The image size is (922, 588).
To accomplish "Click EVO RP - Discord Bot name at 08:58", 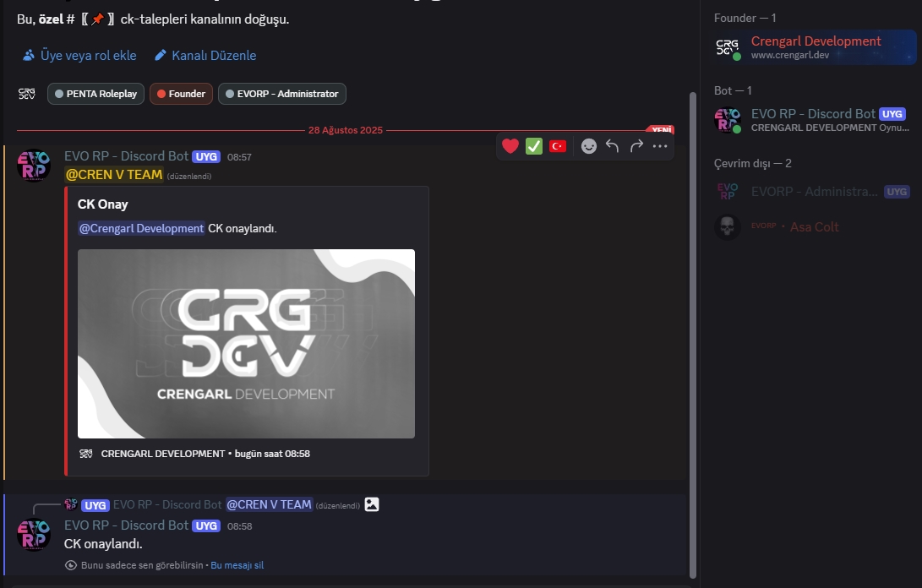I will coord(127,525).
